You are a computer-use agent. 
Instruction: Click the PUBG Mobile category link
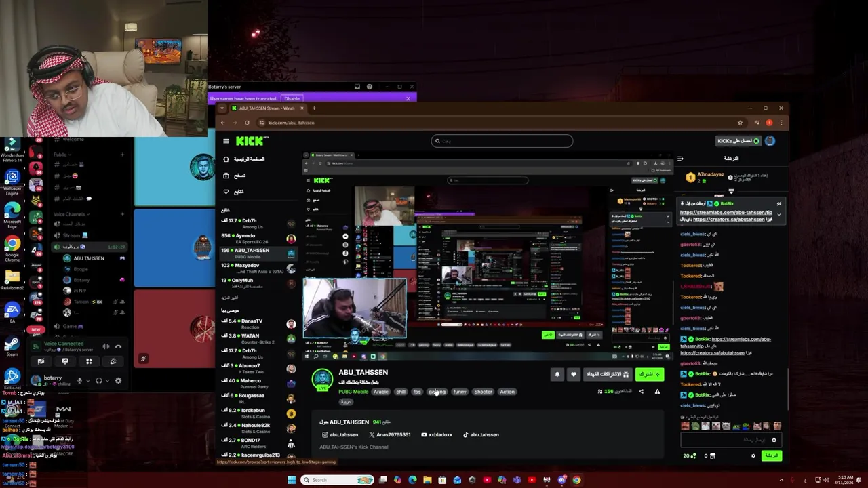[x=353, y=392]
